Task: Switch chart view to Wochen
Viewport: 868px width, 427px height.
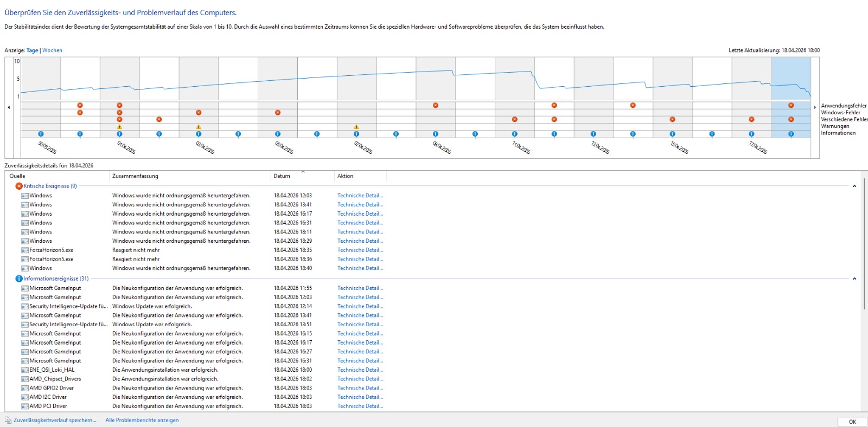Action: click(x=52, y=50)
